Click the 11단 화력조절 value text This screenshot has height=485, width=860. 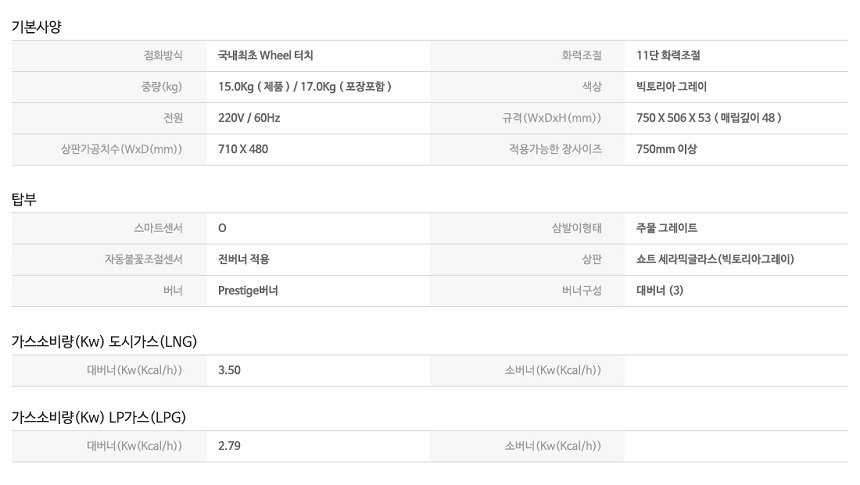point(668,55)
